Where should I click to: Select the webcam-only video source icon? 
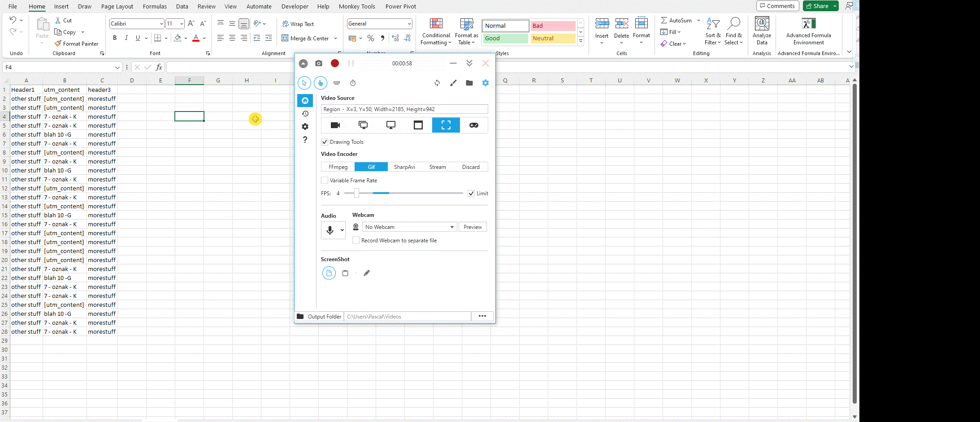(335, 125)
